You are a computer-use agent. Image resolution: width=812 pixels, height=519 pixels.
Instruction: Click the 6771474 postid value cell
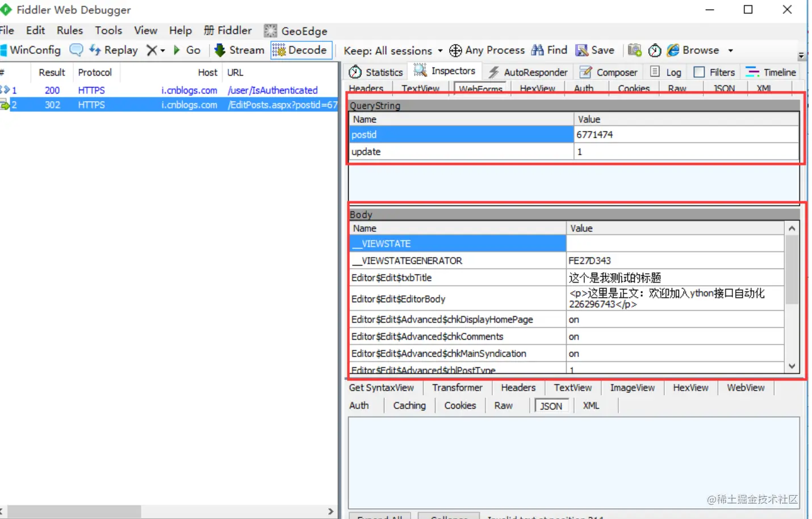point(687,135)
